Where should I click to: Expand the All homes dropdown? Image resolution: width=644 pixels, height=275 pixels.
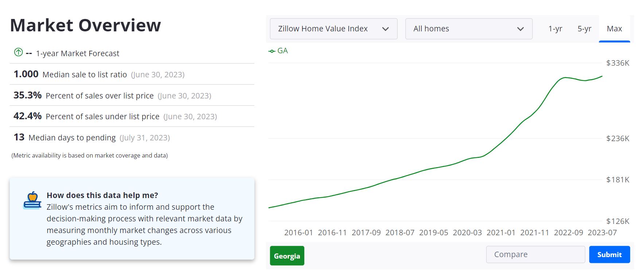(468, 28)
